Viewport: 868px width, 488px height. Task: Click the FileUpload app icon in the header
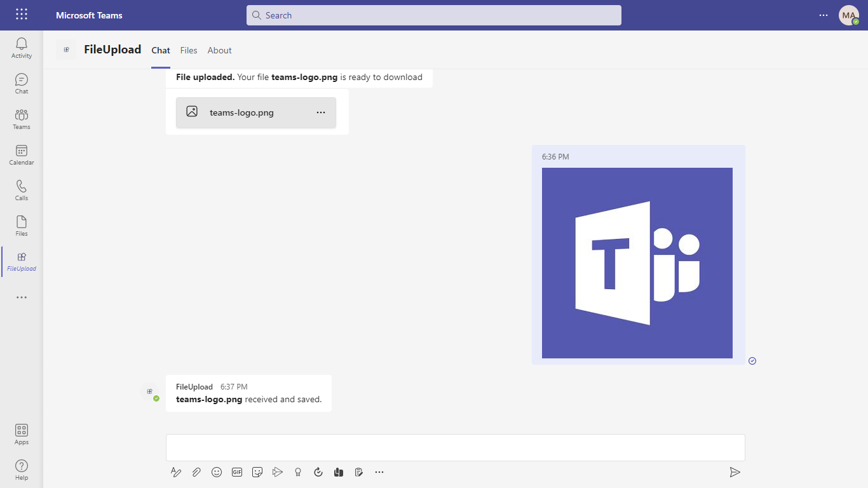coord(66,50)
